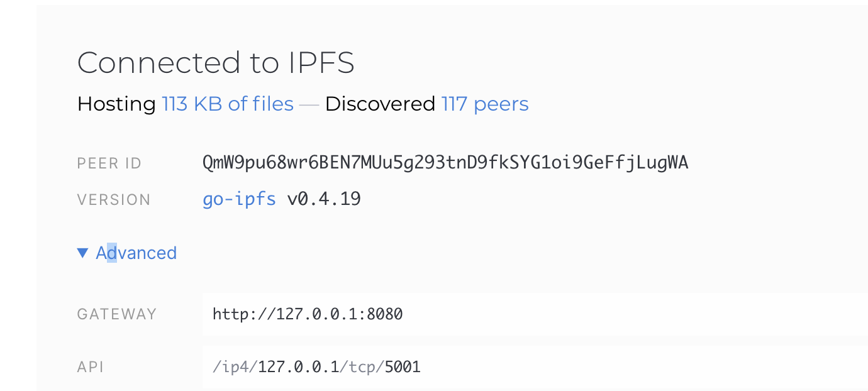This screenshot has height=391, width=868.
Task: Click the Peer ID value to select it
Action: click(x=445, y=162)
